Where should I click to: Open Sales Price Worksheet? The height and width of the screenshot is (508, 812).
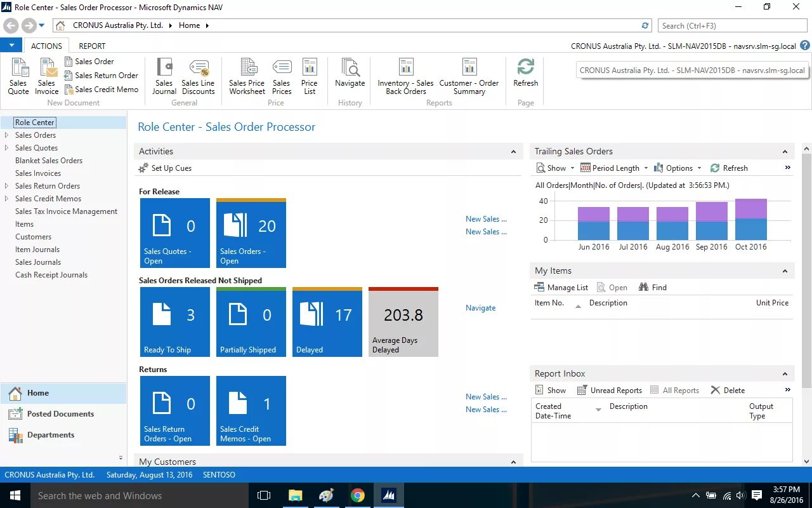point(247,77)
